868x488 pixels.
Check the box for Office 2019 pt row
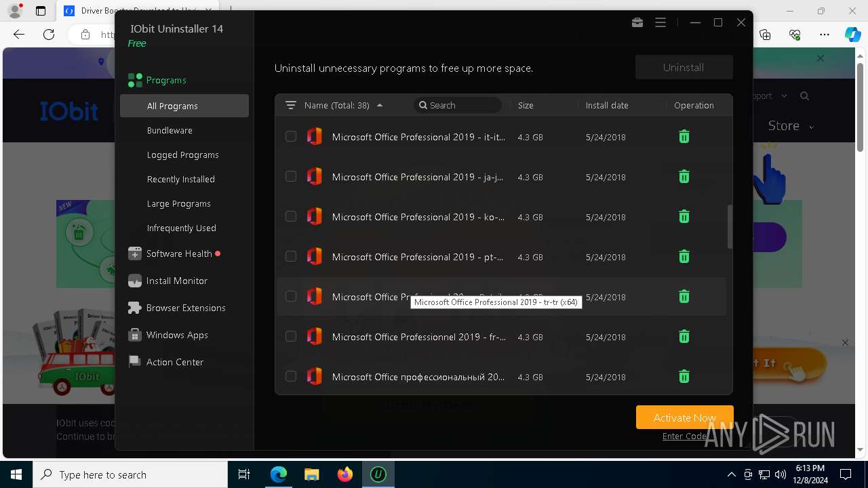[x=291, y=257]
